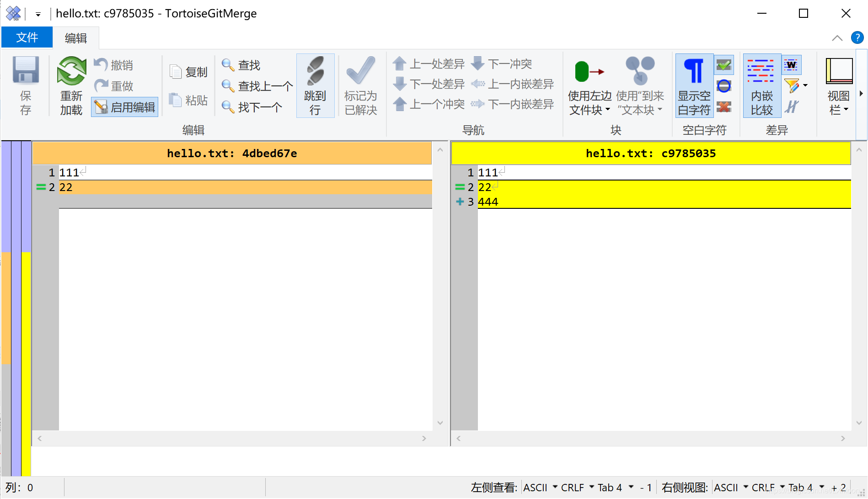Image resolution: width=868 pixels, height=499 pixels.
Task: Click the regex filter slash icon
Action: (792, 107)
